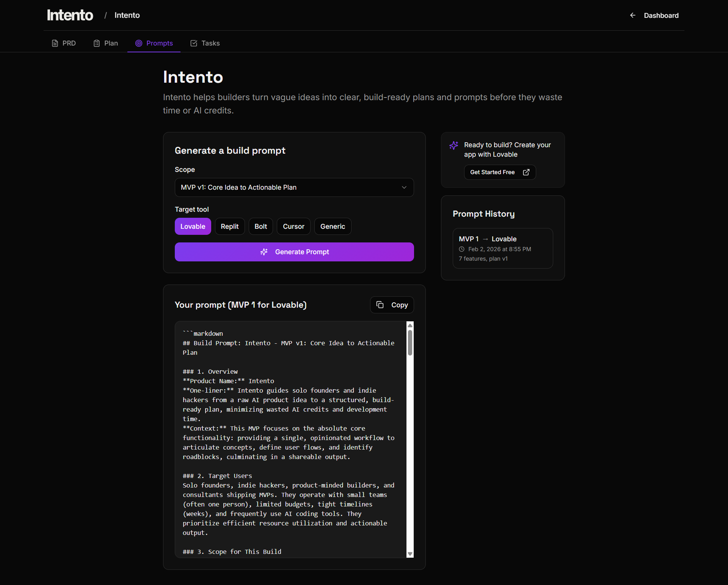Click the prompt area scrollbar

[x=410, y=341]
